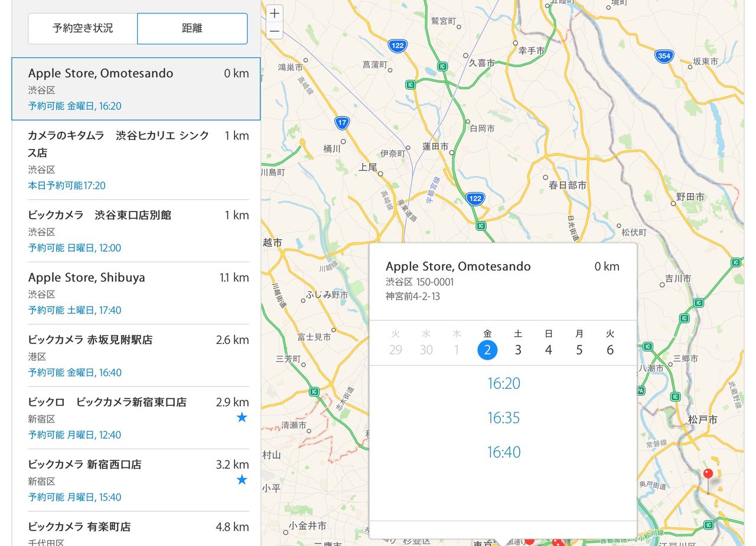This screenshot has height=546, width=756.
Task: Choose the 16:35 time slot
Action: pyautogui.click(x=504, y=418)
